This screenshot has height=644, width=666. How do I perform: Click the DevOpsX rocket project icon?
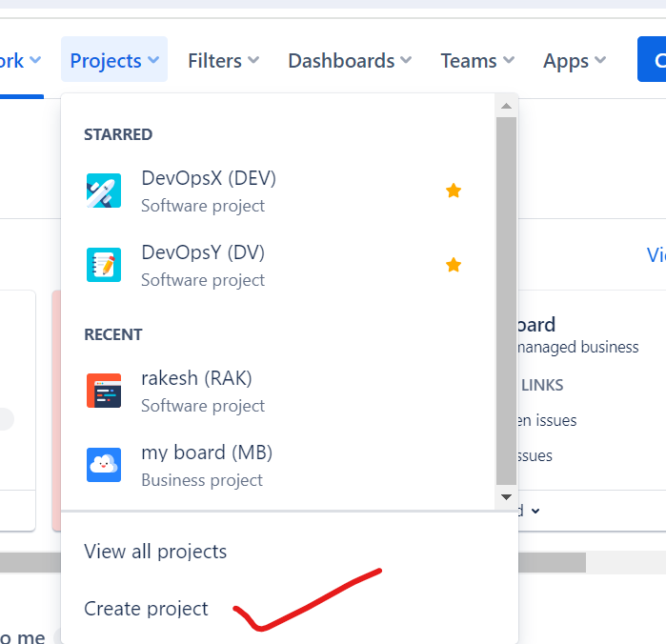coord(103,191)
